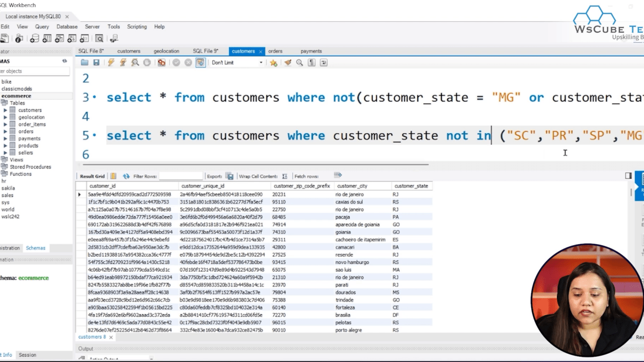
Task: Open the Session info tab
Action: [x=27, y=355]
